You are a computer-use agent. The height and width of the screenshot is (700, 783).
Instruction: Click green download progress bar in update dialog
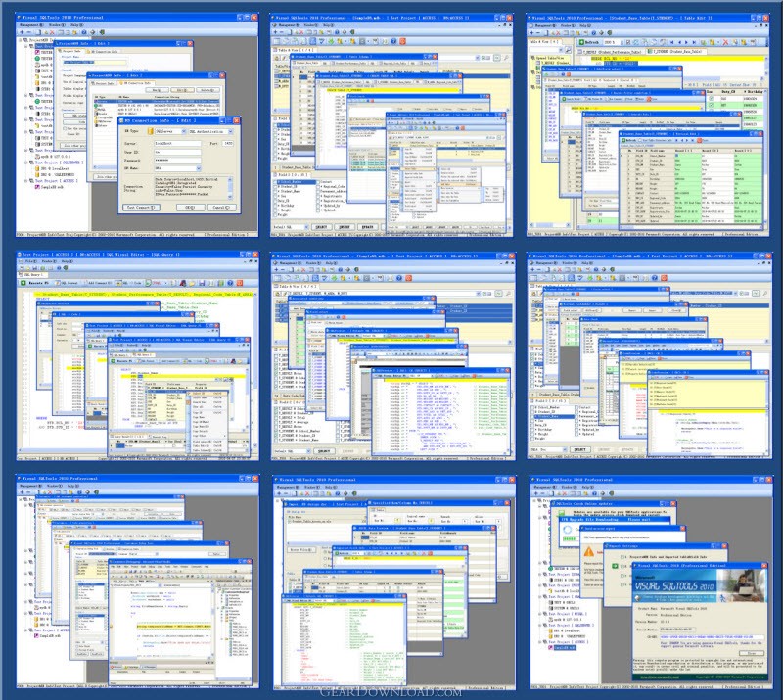[x=569, y=538]
